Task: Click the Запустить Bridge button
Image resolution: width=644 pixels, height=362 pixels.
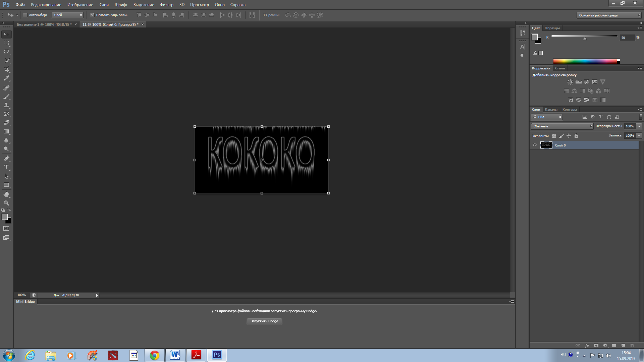Action: click(264, 321)
